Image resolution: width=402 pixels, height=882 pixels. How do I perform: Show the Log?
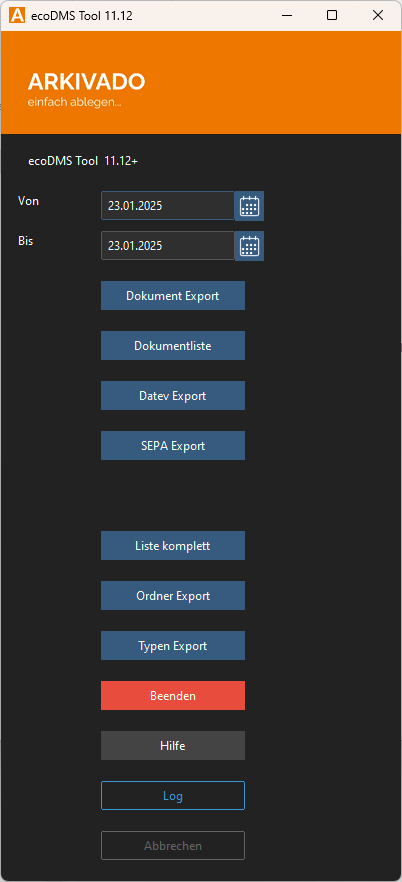173,796
